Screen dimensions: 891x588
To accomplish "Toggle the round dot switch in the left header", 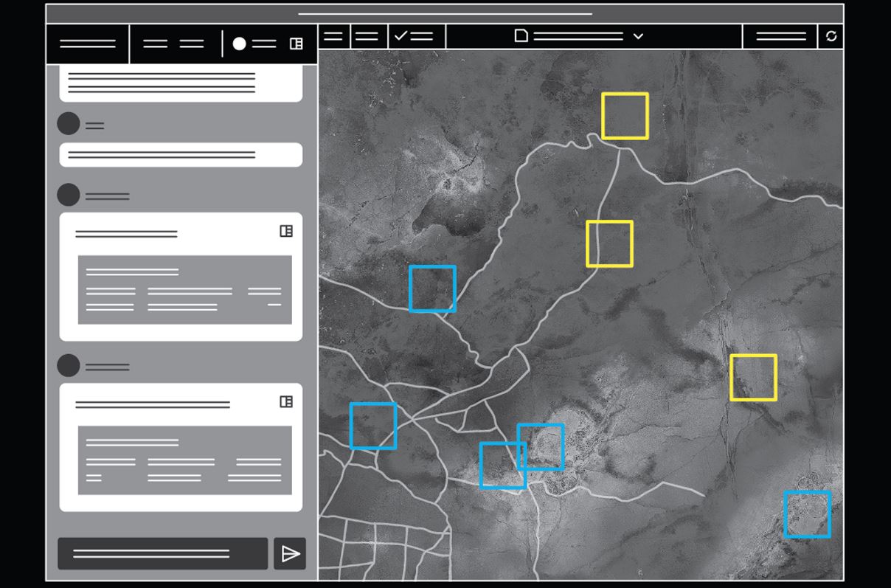I will [240, 44].
